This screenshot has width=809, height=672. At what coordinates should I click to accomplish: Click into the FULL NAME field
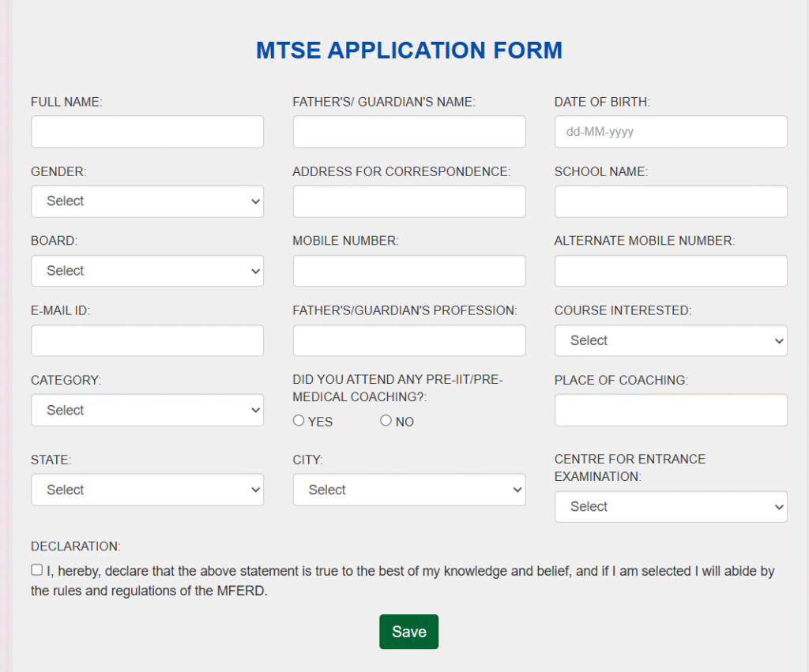point(147,131)
